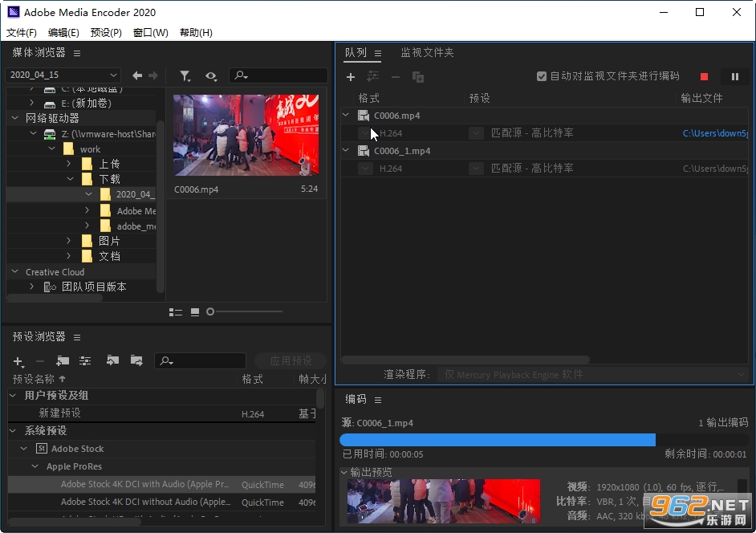Click the blue encoding progress bar

[498, 440]
